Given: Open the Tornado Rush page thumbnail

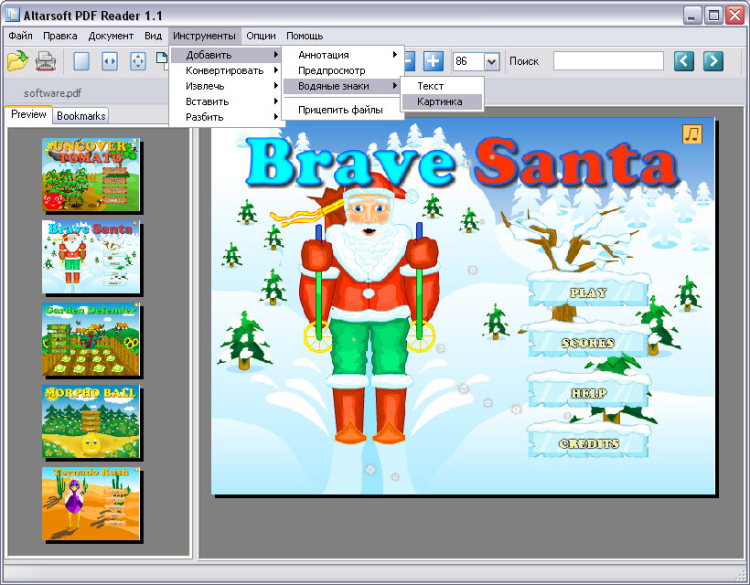Looking at the screenshot, I should tap(90, 504).
